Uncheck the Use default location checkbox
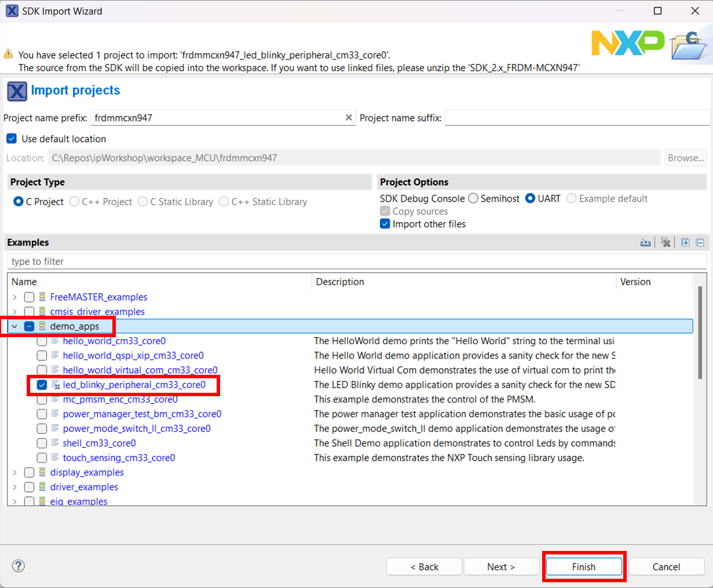Screen dimensions: 713x588 coord(12,139)
